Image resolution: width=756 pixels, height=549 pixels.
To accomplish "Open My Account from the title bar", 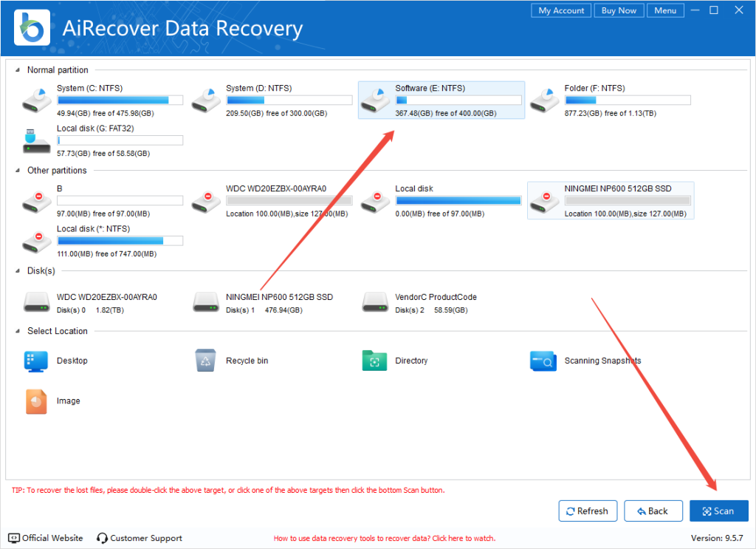I will click(560, 10).
